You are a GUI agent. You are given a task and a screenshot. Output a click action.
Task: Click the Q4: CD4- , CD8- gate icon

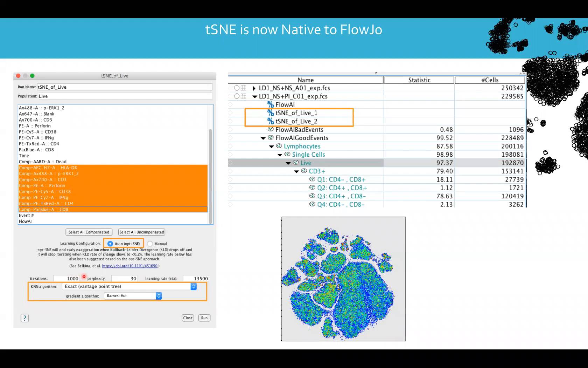pyautogui.click(x=313, y=204)
